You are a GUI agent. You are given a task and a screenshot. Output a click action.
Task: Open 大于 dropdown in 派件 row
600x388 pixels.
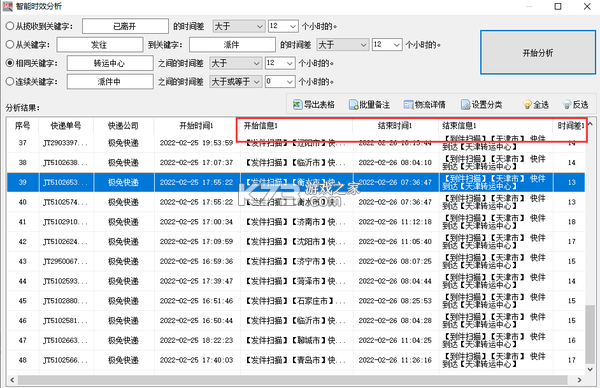click(x=343, y=44)
